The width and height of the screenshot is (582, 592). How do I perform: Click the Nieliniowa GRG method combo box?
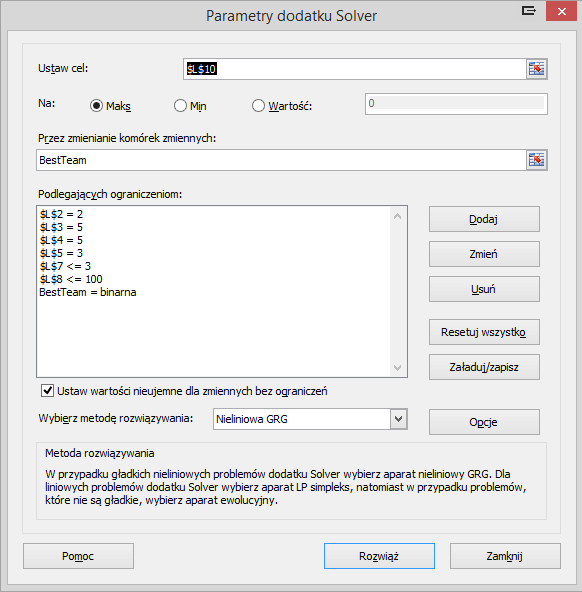point(310,419)
